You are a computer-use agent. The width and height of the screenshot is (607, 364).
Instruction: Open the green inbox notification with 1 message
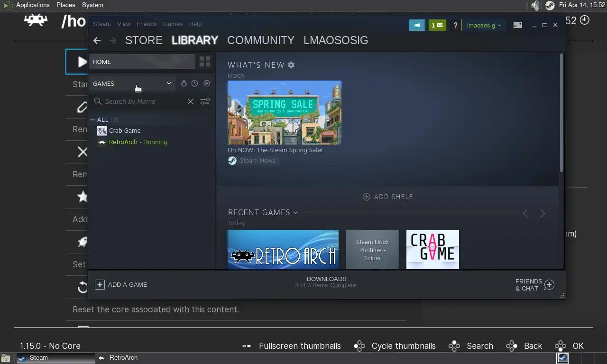coord(437,25)
